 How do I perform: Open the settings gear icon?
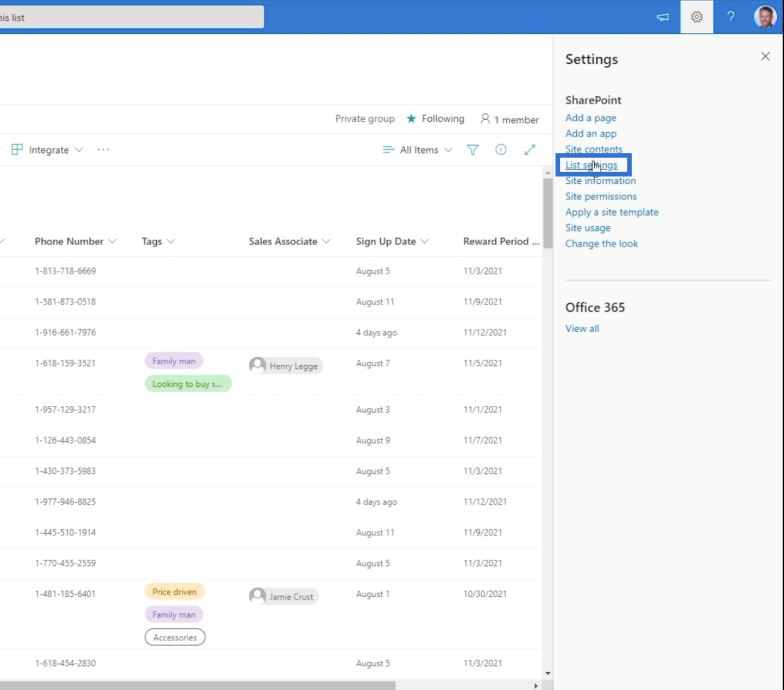click(x=696, y=17)
